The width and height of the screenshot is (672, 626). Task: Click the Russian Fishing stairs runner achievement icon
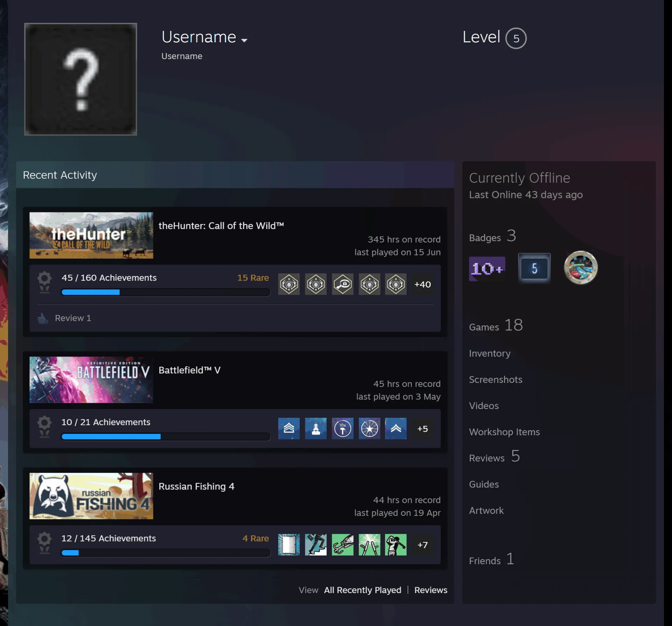[316, 544]
